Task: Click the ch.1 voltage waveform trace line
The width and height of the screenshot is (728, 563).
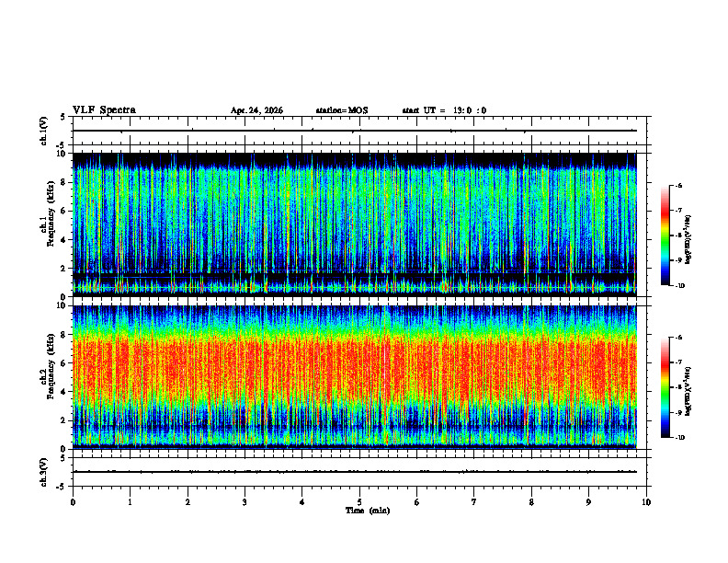Action: (355, 131)
